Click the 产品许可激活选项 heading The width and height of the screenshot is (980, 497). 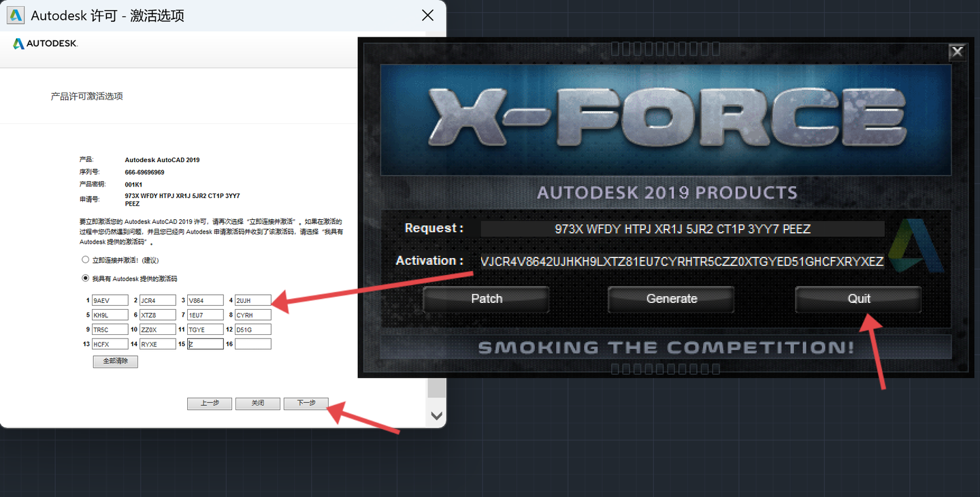(86, 97)
